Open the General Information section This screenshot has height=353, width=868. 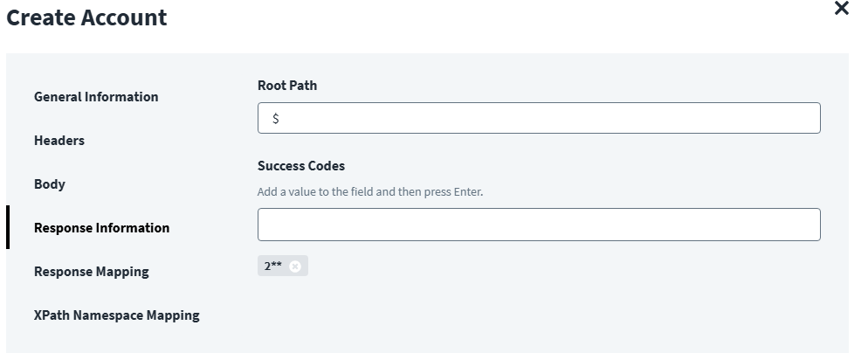pos(96,97)
